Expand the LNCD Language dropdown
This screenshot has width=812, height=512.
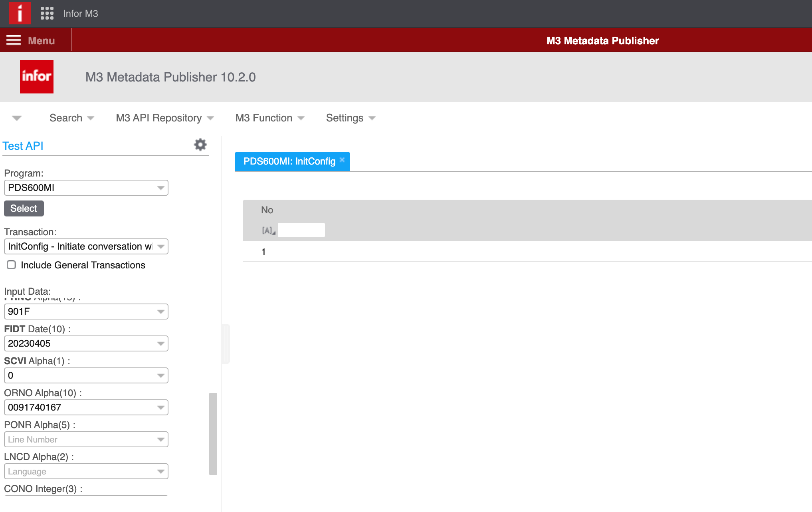161,471
